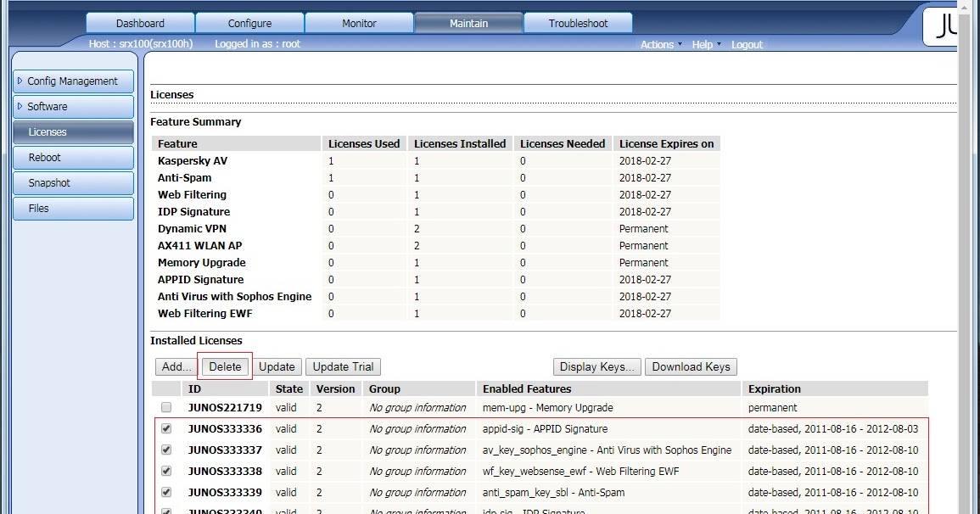
Task: Open the Actions dropdown menu
Action: (x=661, y=44)
